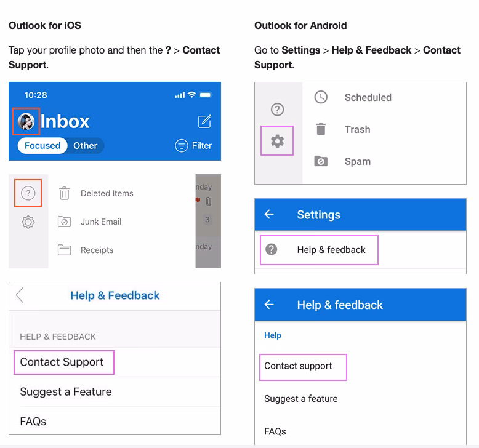This screenshot has width=479, height=448.
Task: Go back using iOS Help & Feedback chevron
Action: [20, 295]
